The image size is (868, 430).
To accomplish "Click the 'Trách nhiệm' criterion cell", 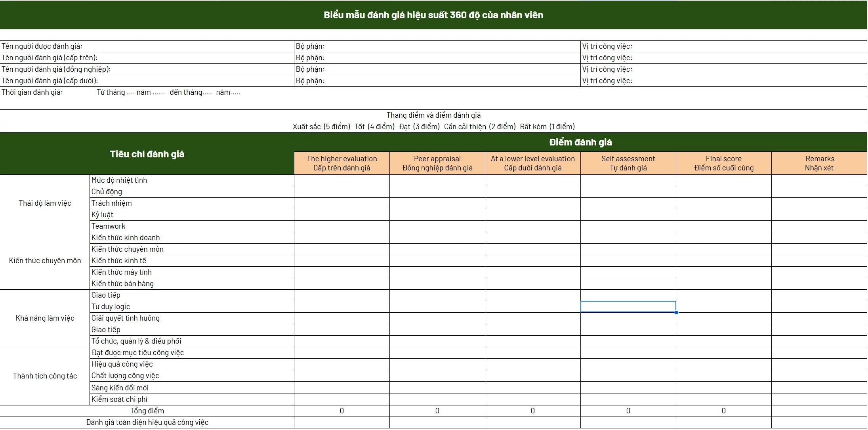I will [x=192, y=203].
